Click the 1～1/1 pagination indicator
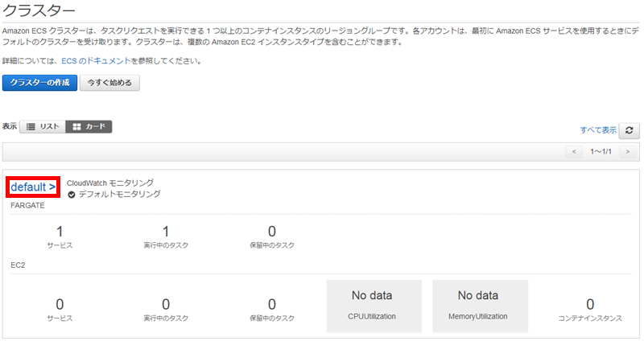 point(601,151)
